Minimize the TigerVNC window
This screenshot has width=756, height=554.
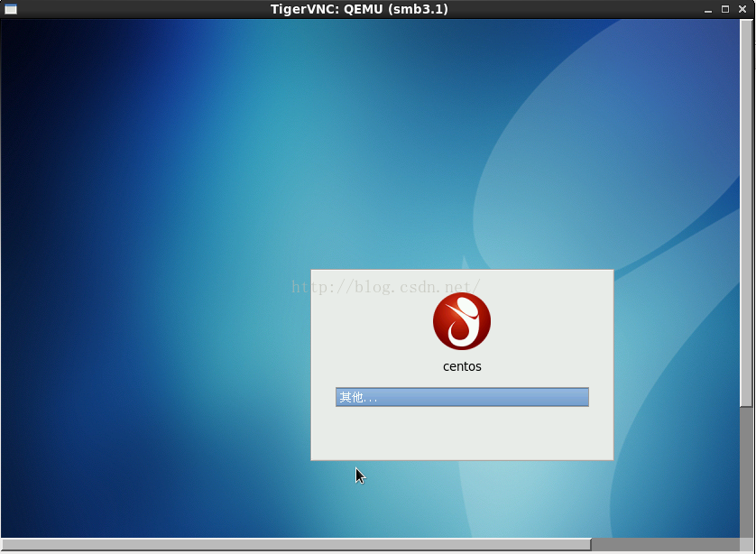coord(708,9)
